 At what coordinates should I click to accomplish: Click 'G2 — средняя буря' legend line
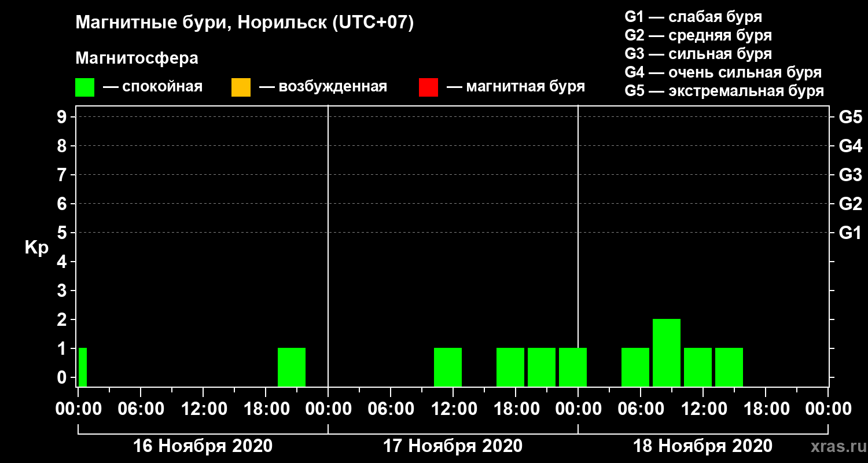coord(698,35)
